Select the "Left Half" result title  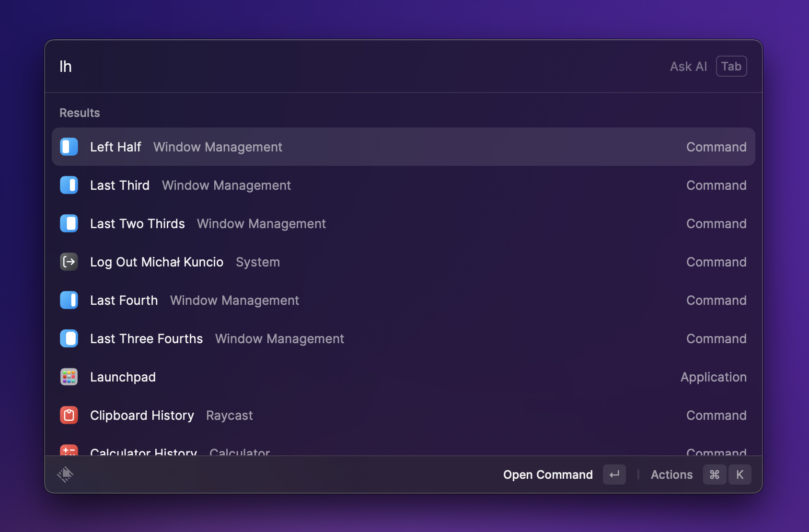[x=116, y=147]
